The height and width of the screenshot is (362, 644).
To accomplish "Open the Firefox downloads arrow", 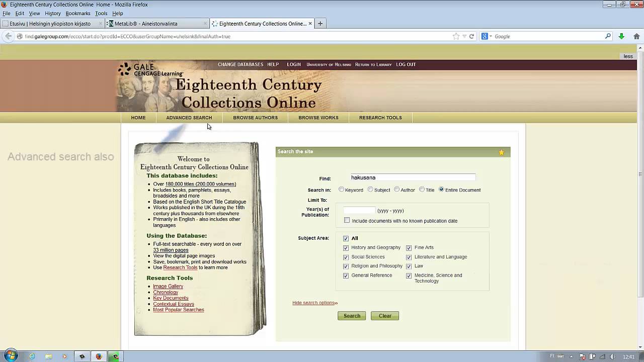I will [621, 36].
